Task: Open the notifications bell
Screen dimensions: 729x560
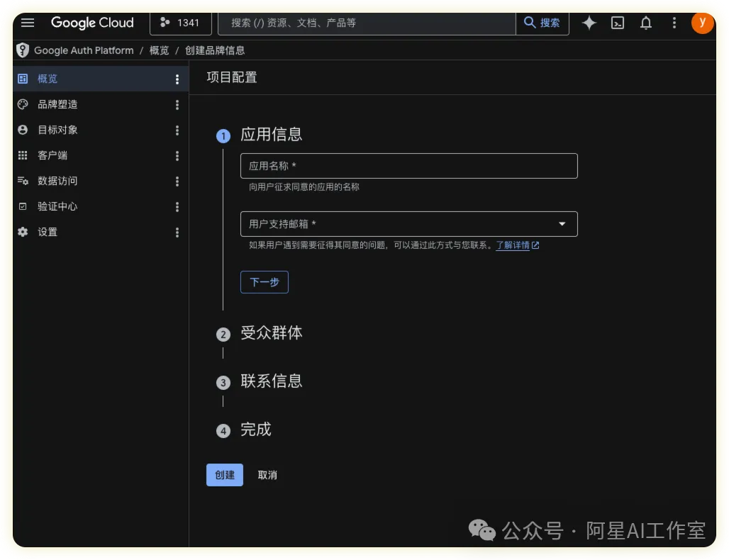Action: coord(646,23)
